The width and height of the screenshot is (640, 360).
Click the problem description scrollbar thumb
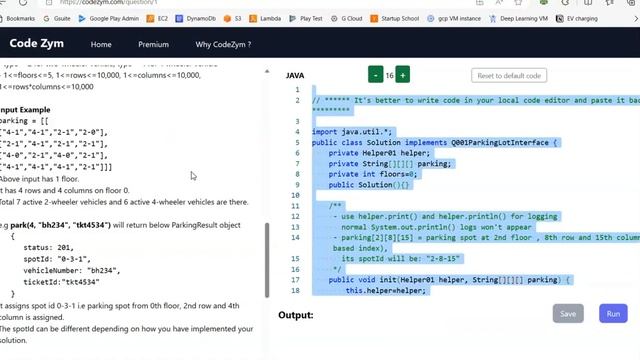tap(267, 260)
